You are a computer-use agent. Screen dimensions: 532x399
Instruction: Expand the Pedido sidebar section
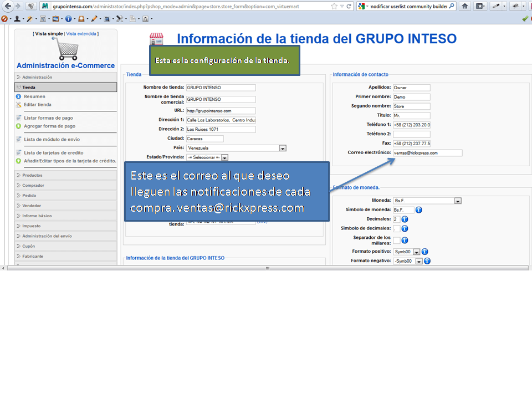coord(66,196)
